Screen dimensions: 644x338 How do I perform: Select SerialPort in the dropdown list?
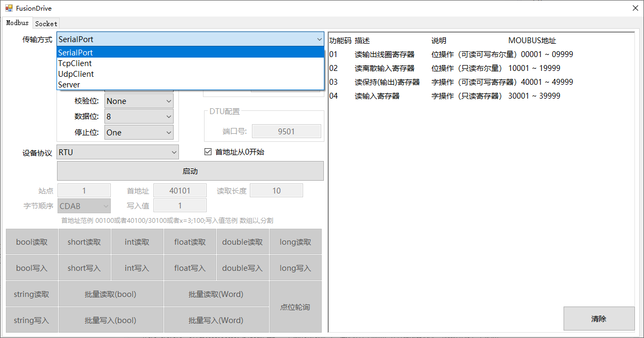click(190, 52)
